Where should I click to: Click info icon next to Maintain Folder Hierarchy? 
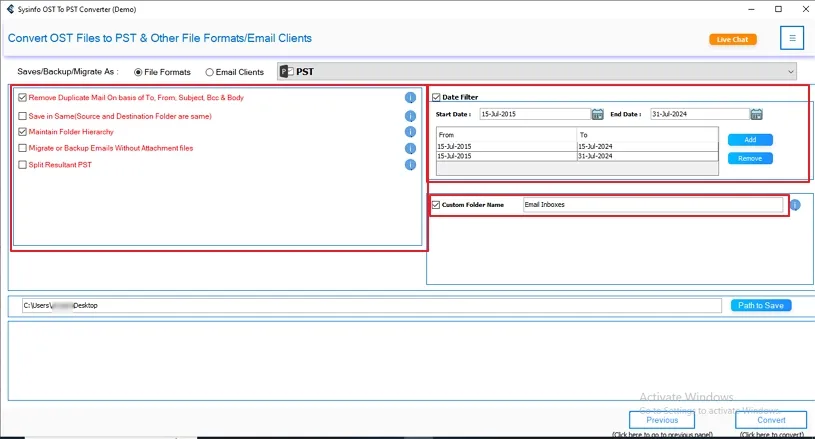pyautogui.click(x=410, y=132)
